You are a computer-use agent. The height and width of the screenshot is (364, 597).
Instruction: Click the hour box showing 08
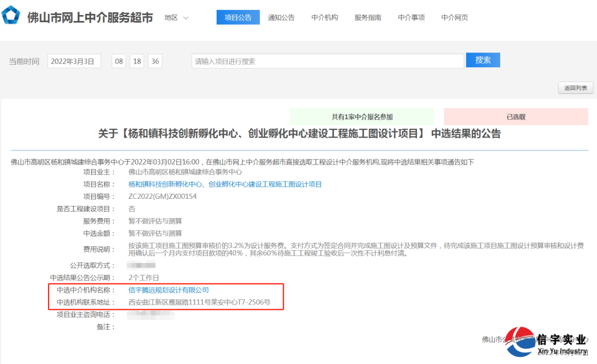tap(119, 61)
